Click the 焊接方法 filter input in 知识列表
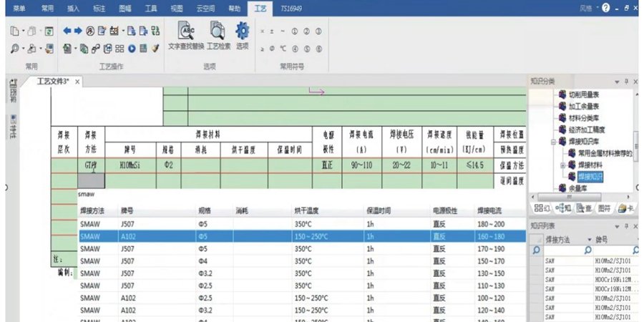Viewport: 644px width, 322px height. tap(564, 250)
